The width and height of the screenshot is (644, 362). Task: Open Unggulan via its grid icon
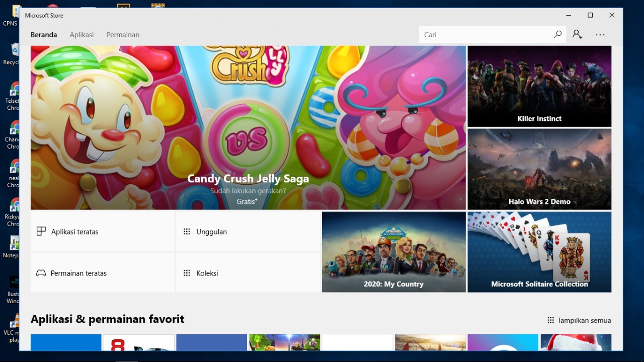[186, 232]
